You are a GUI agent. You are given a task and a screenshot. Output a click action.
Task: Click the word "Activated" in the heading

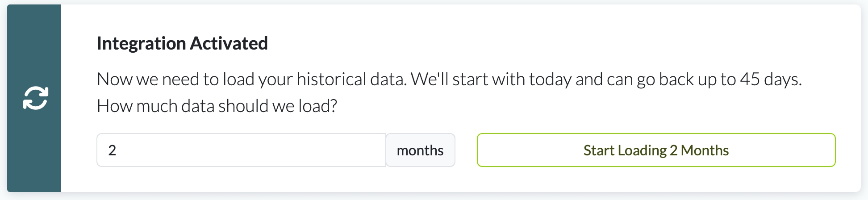point(229,43)
